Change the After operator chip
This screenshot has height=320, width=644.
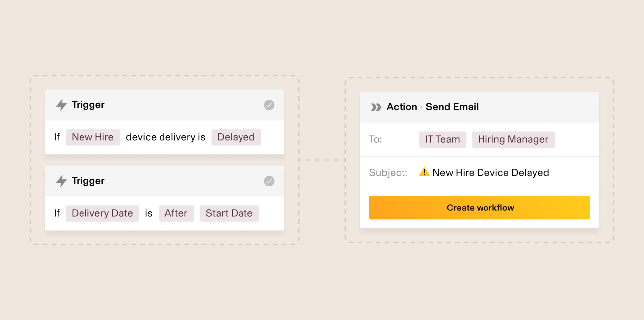[x=176, y=213]
